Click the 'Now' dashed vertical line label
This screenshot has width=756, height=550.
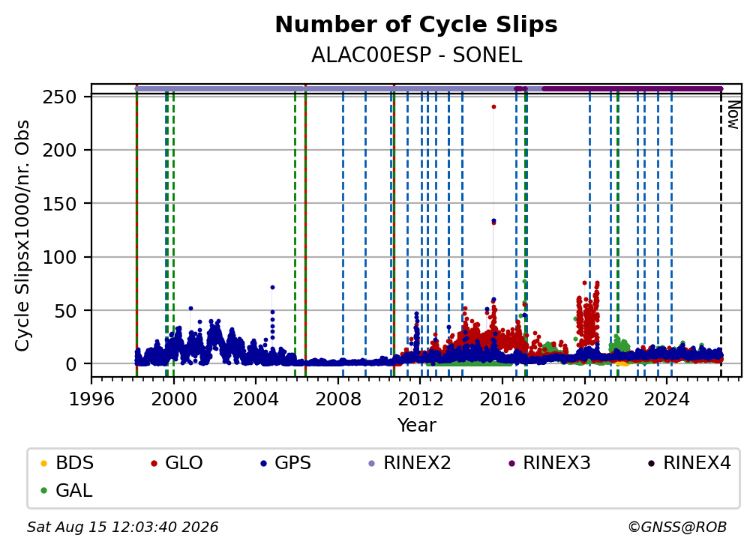(733, 115)
